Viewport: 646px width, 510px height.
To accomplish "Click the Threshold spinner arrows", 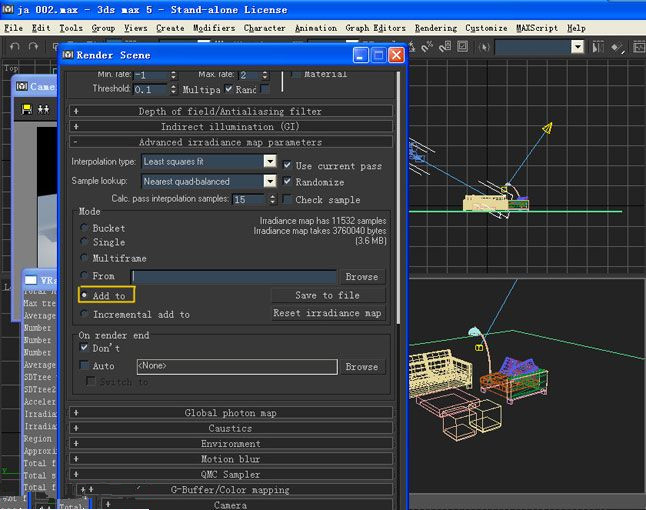I will coord(173,89).
